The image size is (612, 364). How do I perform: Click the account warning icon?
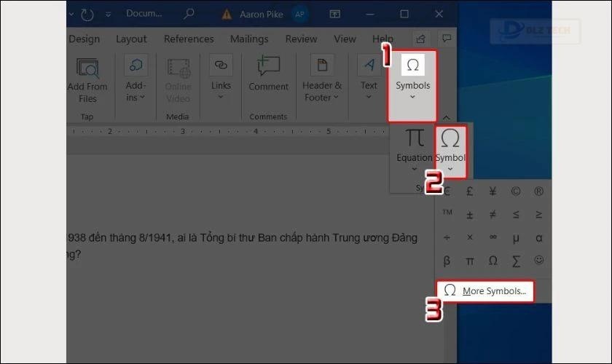coord(227,15)
